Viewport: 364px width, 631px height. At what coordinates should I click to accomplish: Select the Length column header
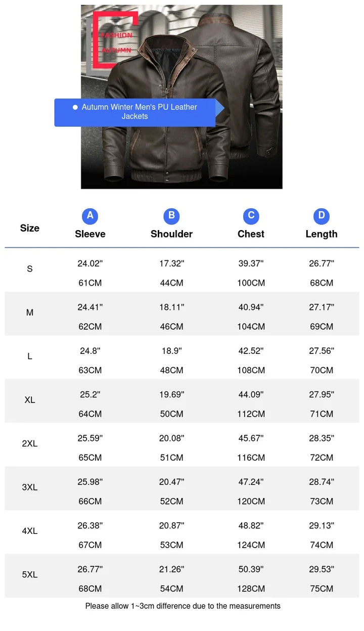322,234
